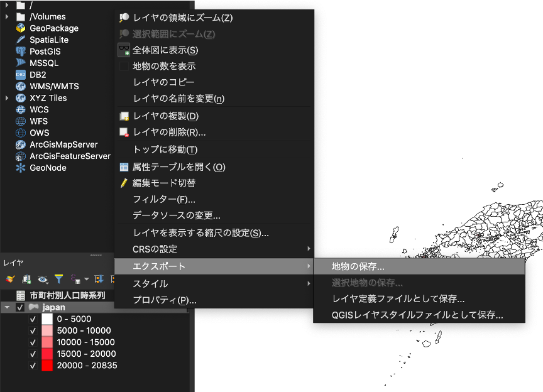The width and height of the screenshot is (543, 392).
Task: Click the filter legend by expression icon
Action: point(76,279)
